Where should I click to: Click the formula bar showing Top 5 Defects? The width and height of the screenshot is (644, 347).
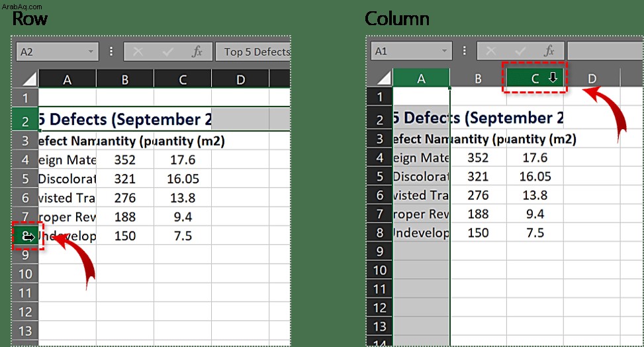point(253,52)
